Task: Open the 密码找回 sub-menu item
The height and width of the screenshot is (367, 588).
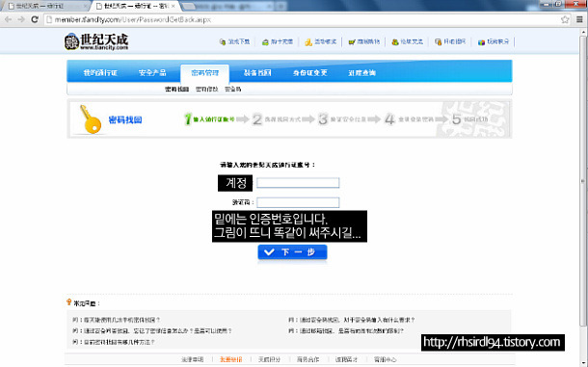Action: pyautogui.click(x=177, y=90)
